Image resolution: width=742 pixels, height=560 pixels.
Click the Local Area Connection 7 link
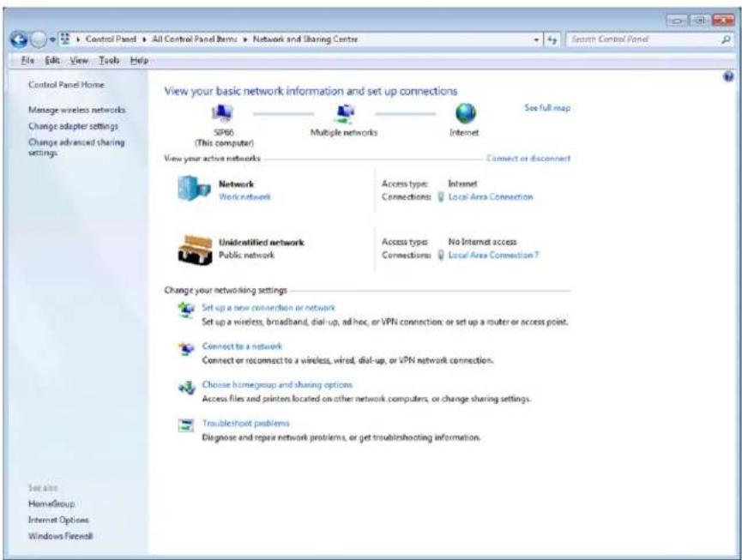click(x=493, y=255)
